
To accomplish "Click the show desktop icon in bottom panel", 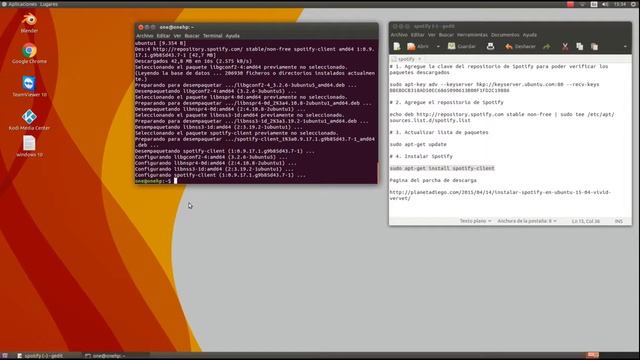I will pyautogui.click(x=5, y=356).
